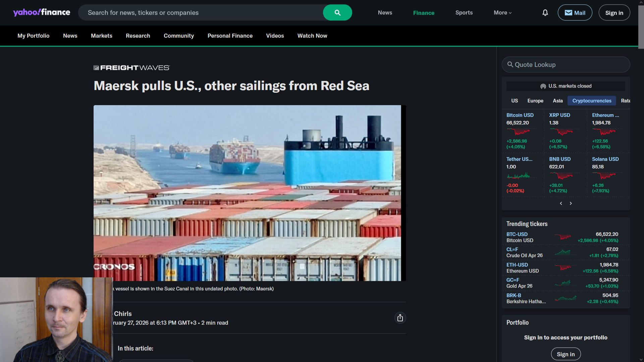This screenshot has width=644, height=362.
Task: Open Mail via envelope button
Action: (575, 12)
